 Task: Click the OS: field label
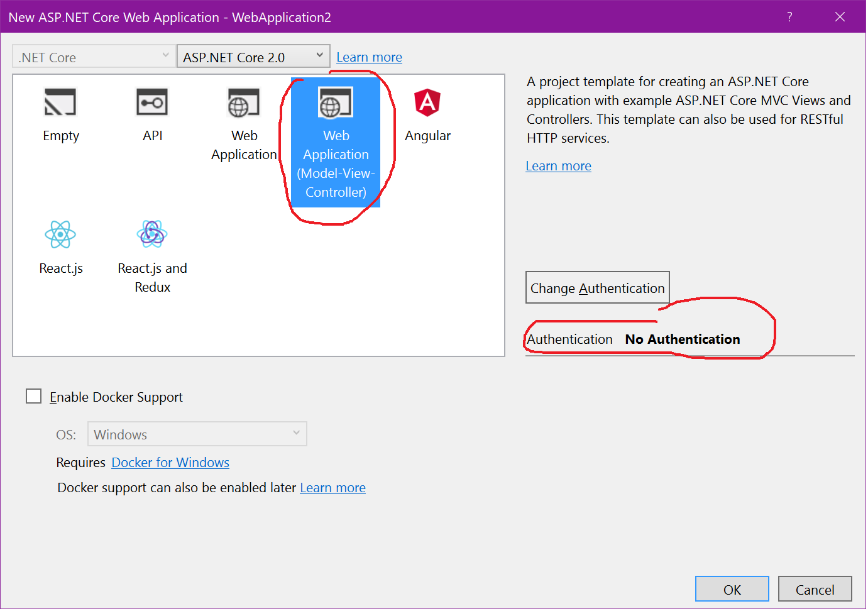[x=66, y=435]
